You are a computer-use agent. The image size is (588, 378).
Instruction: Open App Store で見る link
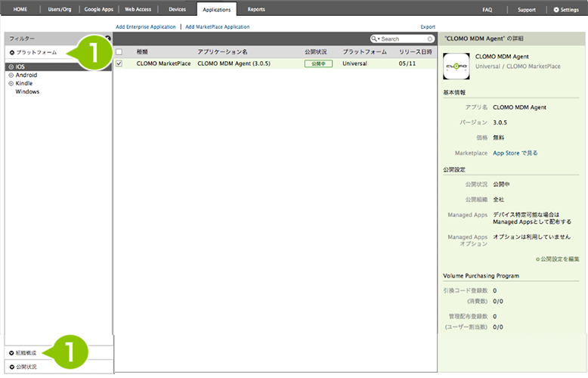(515, 153)
